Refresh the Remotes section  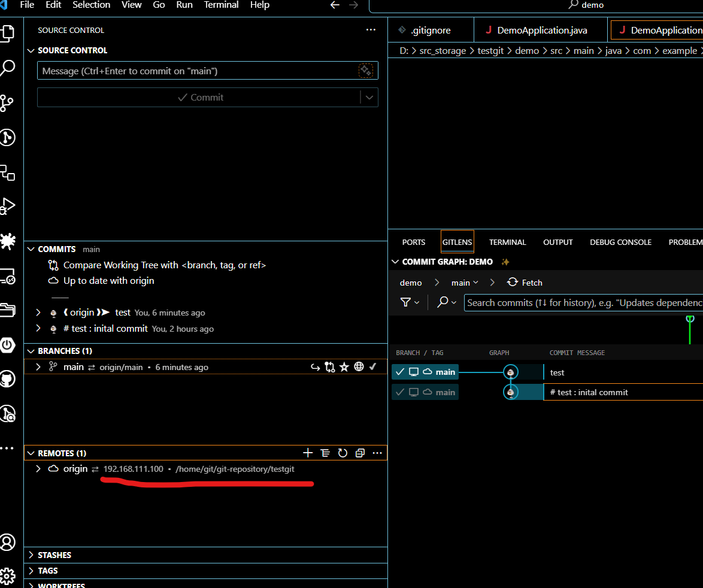[343, 453]
